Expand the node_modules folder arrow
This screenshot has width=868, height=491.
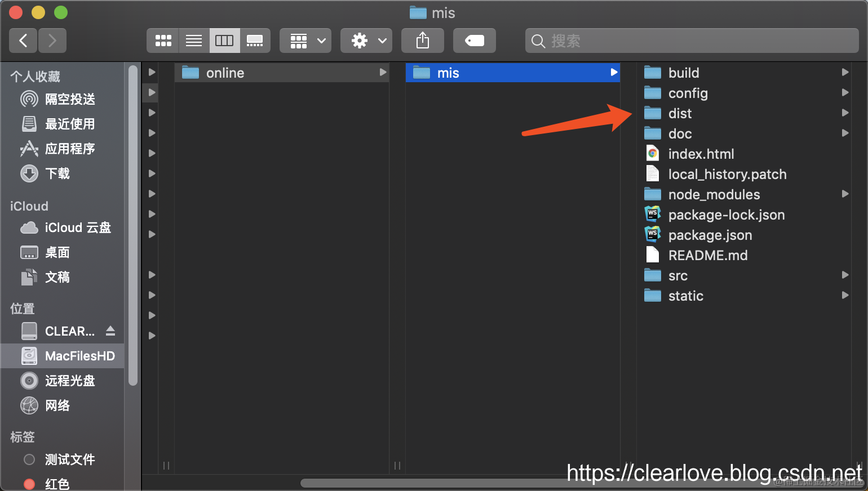pos(845,194)
